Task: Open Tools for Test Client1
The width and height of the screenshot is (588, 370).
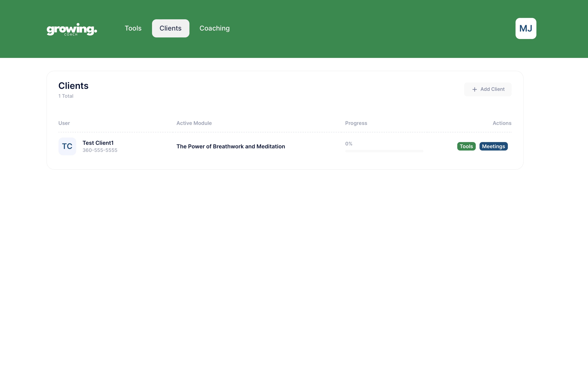Action: click(x=466, y=146)
